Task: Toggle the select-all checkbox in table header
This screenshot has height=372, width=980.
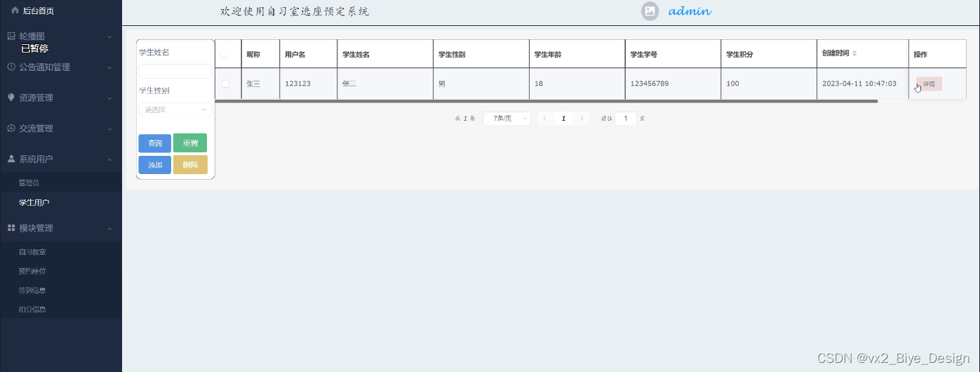Action: [224, 54]
